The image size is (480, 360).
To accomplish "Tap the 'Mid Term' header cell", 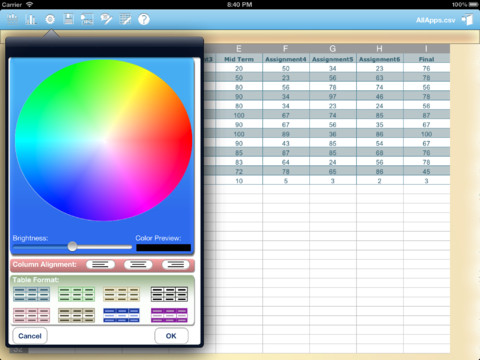I will (239, 59).
